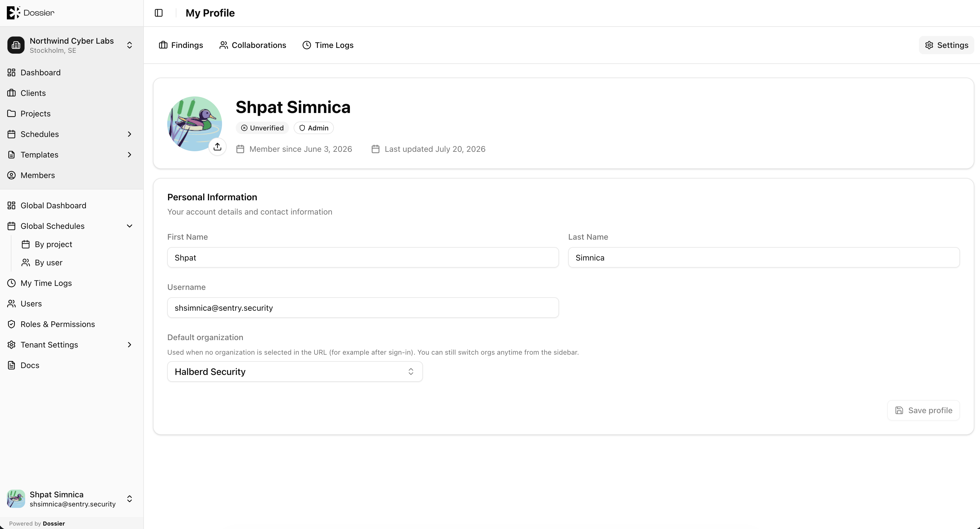This screenshot has height=529, width=980.
Task: Open user account menu chevrons
Action: 129,498
